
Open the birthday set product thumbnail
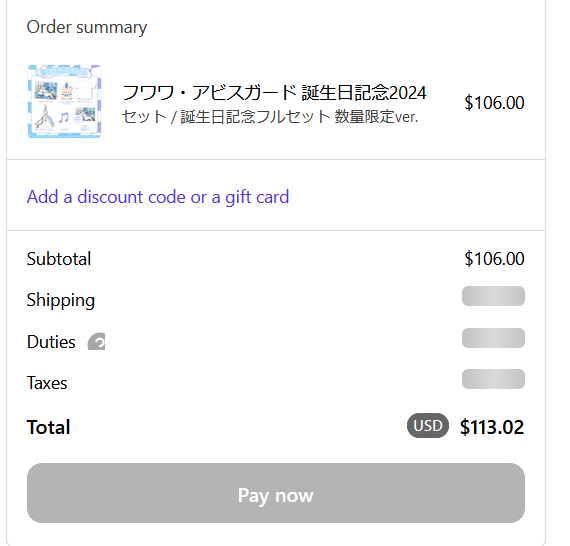64,101
